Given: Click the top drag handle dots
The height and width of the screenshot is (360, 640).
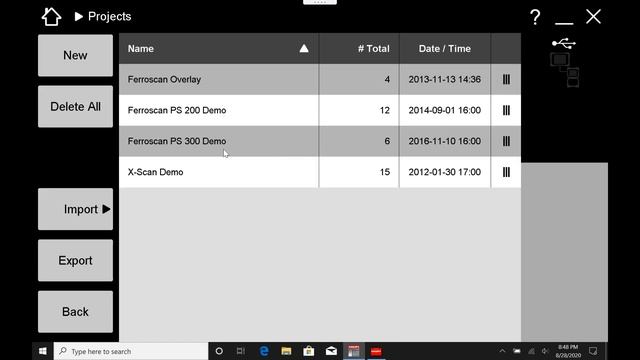Looking at the screenshot, I should click(320, 2).
